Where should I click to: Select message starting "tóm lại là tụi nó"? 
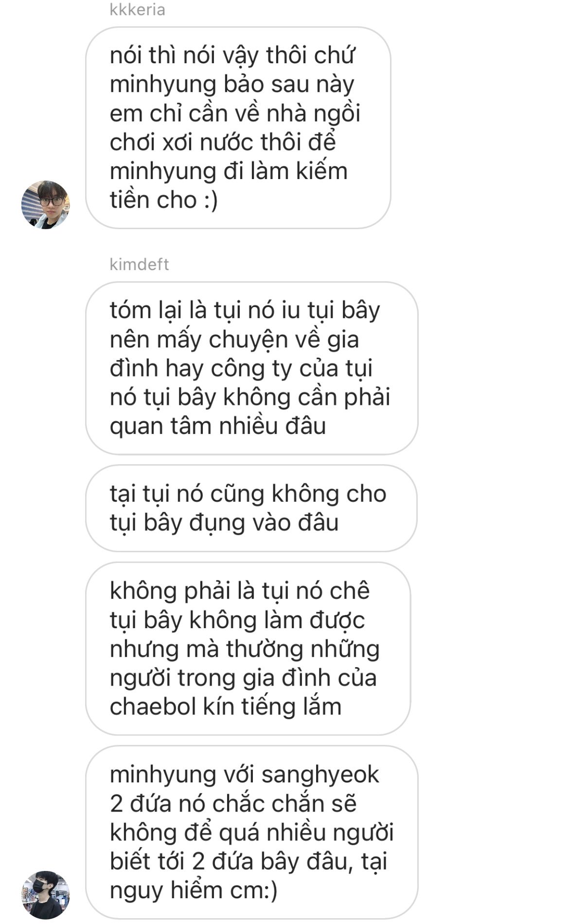pos(252,368)
